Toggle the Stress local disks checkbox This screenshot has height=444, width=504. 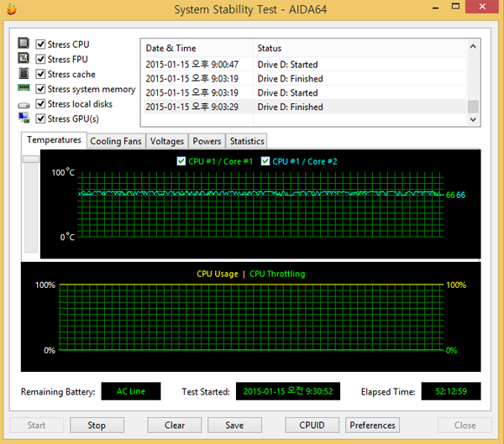(40, 104)
